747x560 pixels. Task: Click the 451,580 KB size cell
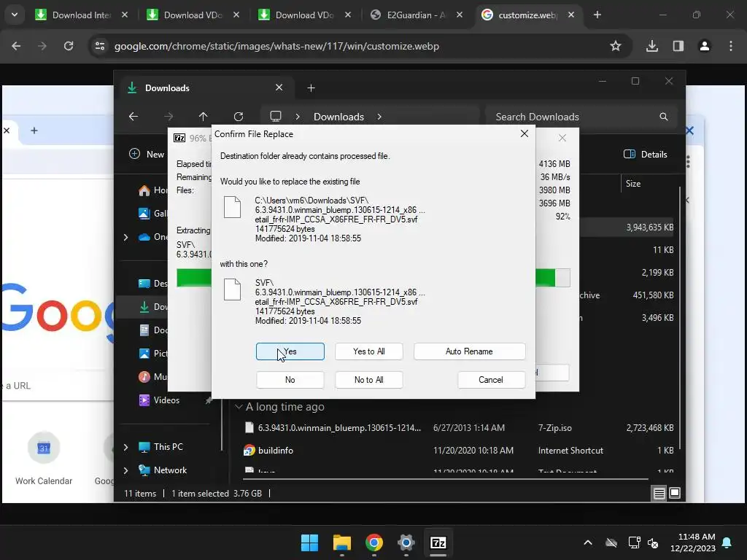pyautogui.click(x=653, y=295)
